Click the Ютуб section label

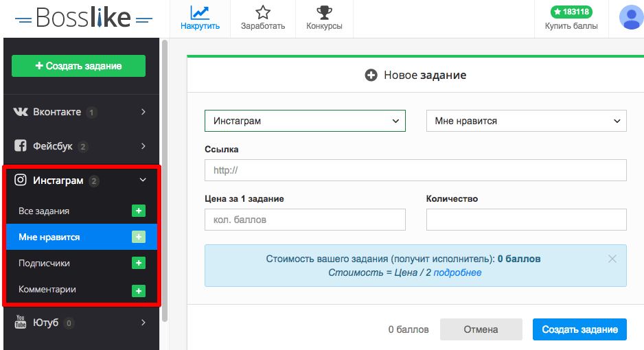45,323
